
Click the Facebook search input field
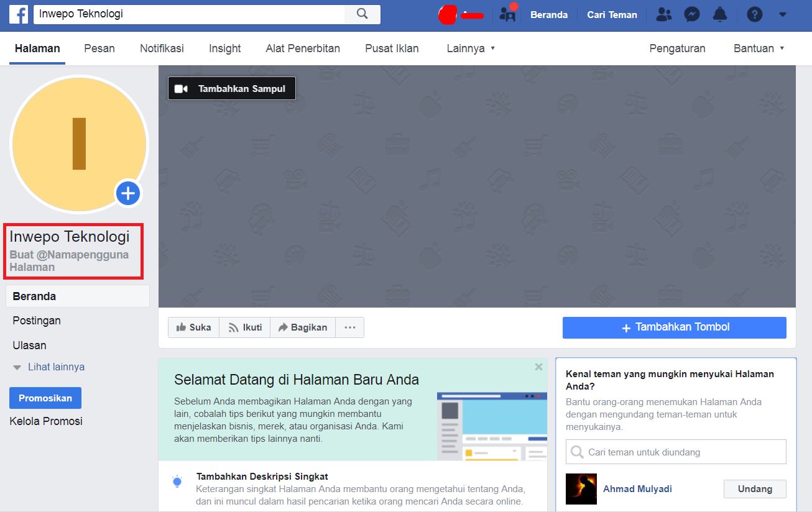coord(189,14)
